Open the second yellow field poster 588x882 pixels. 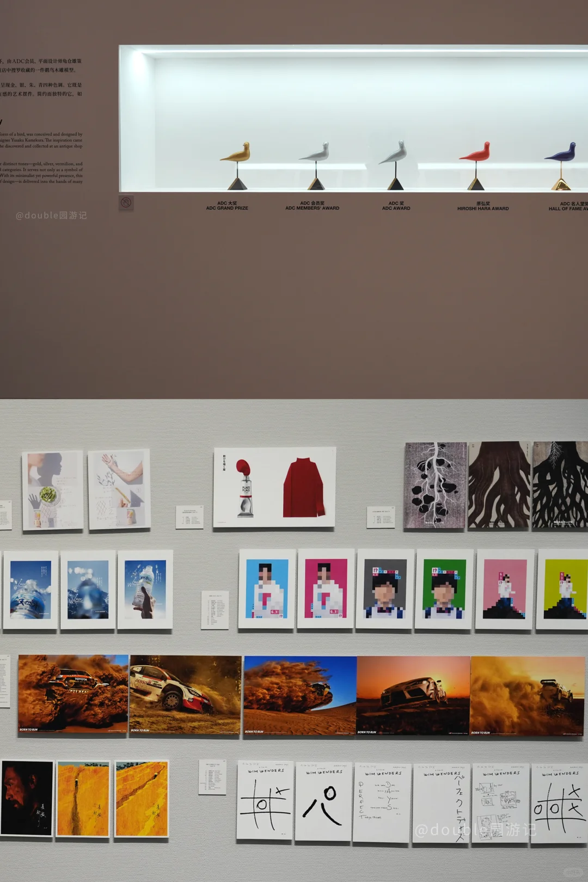coord(142,799)
